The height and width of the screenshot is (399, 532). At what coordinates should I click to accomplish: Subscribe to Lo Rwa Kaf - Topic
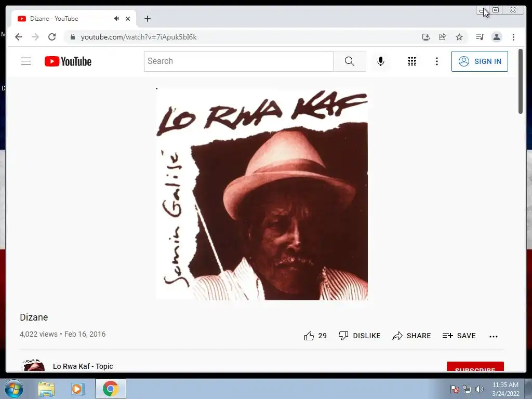coord(475,366)
